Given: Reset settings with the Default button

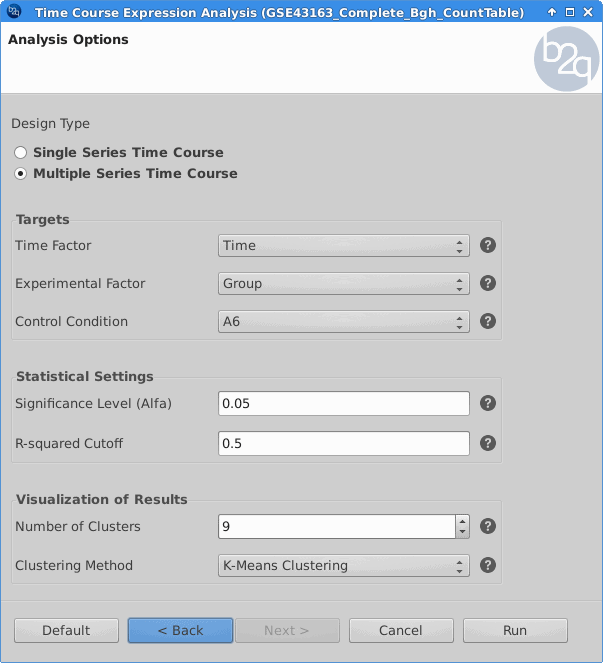Looking at the screenshot, I should [66, 630].
